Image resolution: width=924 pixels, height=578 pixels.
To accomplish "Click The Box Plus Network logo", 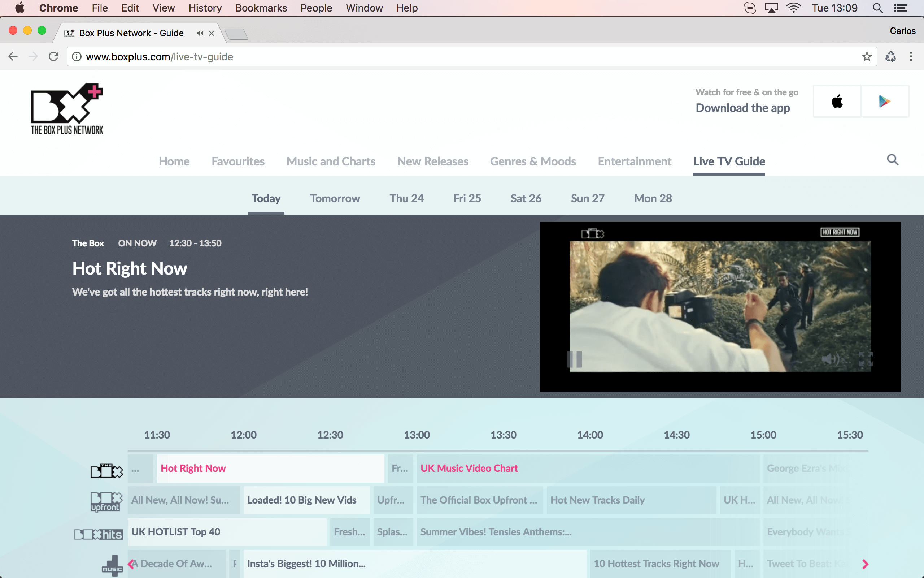I will pos(67,109).
